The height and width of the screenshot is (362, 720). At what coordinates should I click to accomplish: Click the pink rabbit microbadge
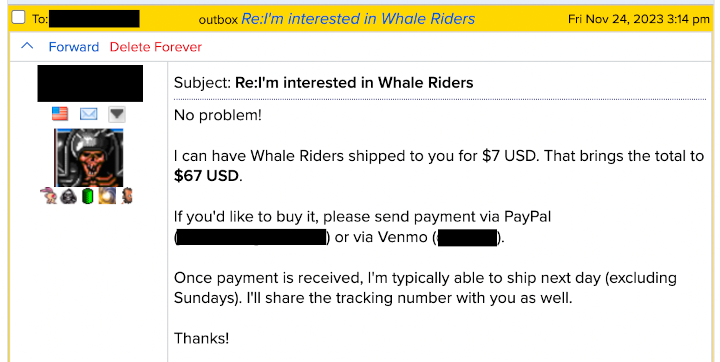[x=48, y=196]
